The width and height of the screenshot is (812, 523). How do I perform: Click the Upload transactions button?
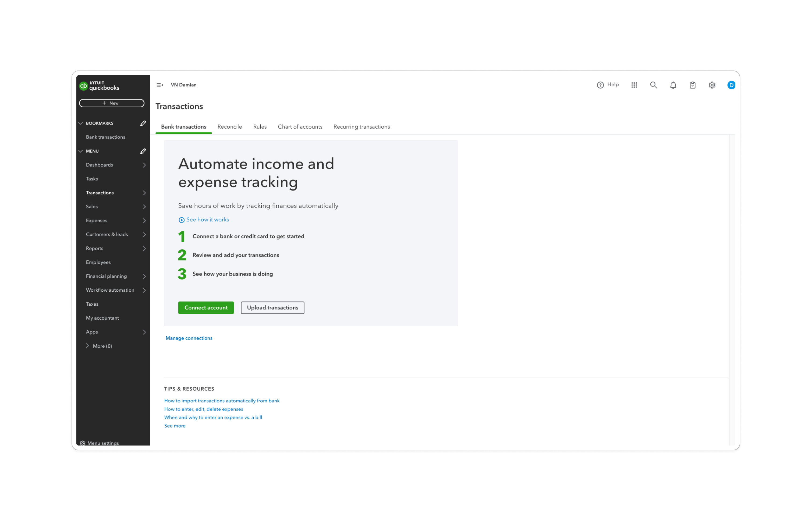[x=272, y=307]
